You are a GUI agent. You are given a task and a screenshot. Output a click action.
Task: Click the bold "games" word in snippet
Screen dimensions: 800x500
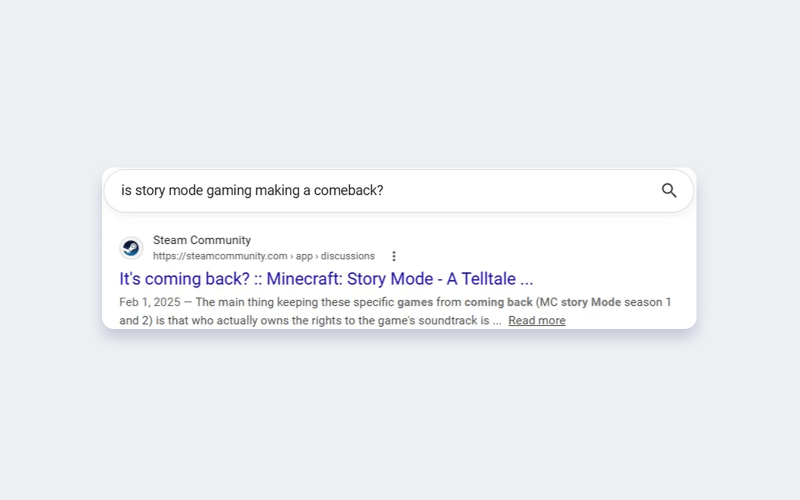[x=415, y=302]
